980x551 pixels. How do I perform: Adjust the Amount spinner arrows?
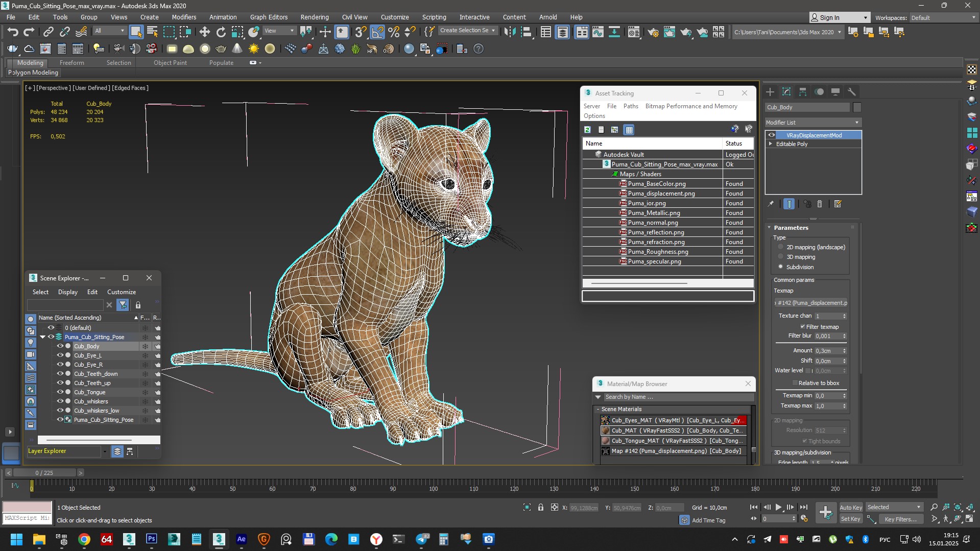844,351
